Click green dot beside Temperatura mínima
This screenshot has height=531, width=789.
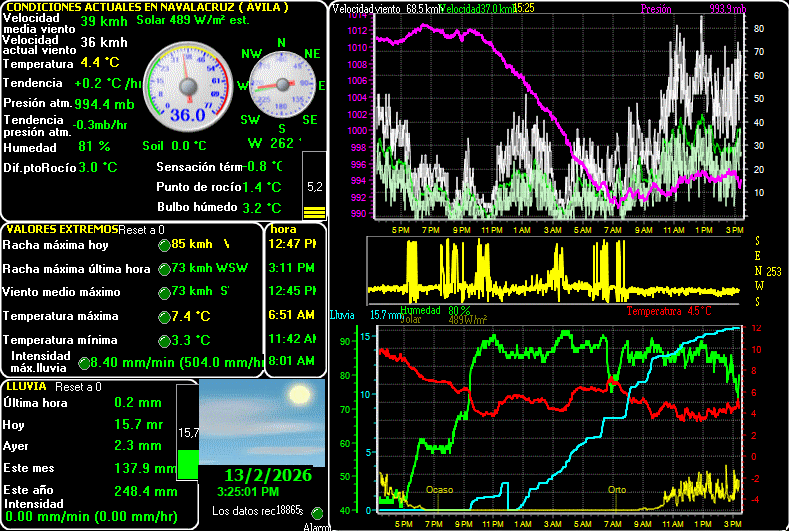(x=165, y=341)
